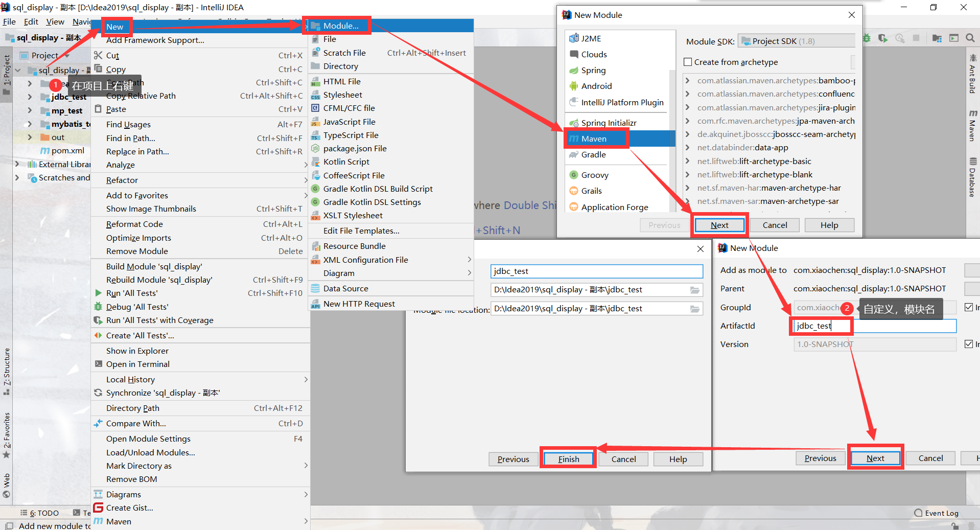Image resolution: width=980 pixels, height=530 pixels.
Task: Choose Open Module Settings menu entry
Action: [148, 439]
